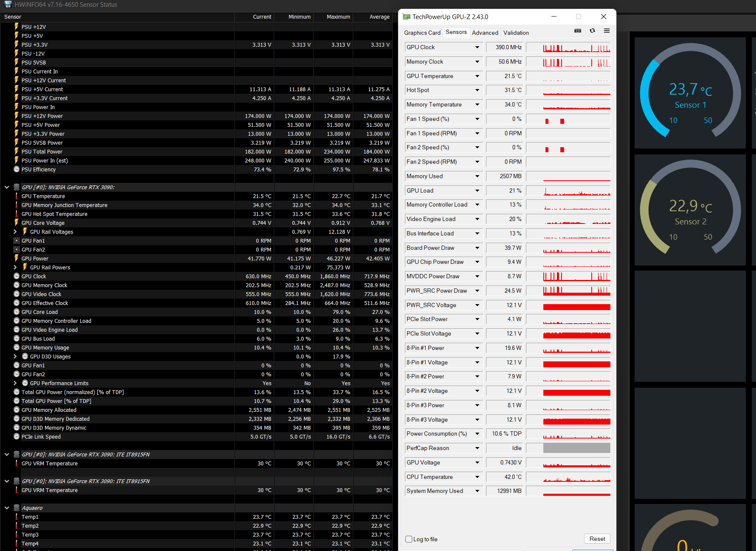Viewport: 756px width, 551px height.
Task: Click the GPU-Z refresh icon
Action: click(592, 31)
